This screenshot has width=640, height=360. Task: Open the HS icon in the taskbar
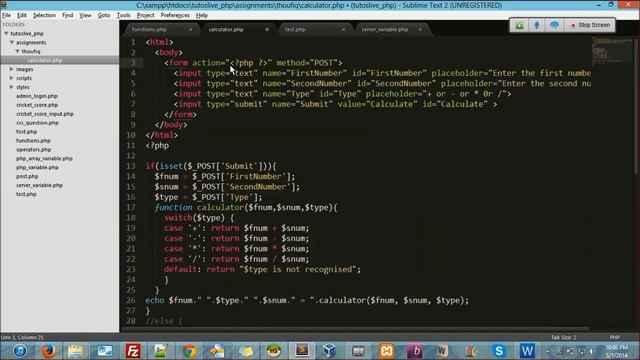point(273,351)
